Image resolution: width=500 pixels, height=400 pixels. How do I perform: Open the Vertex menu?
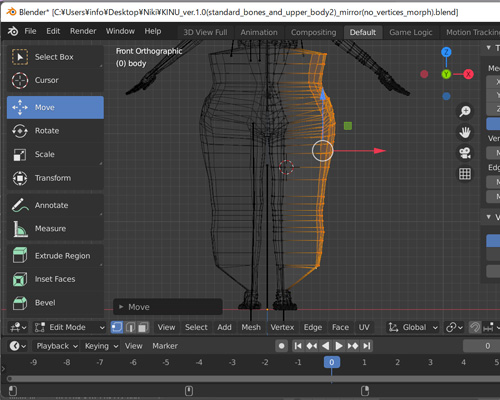point(282,327)
